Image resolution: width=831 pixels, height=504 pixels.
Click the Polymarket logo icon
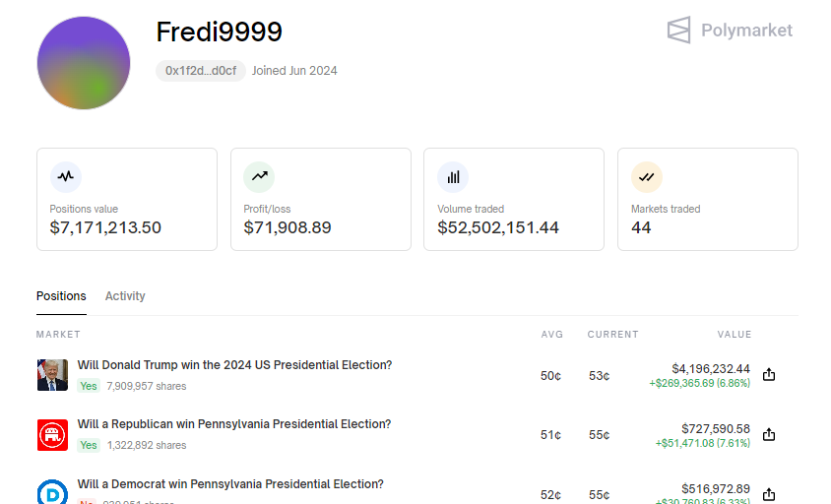[679, 31]
